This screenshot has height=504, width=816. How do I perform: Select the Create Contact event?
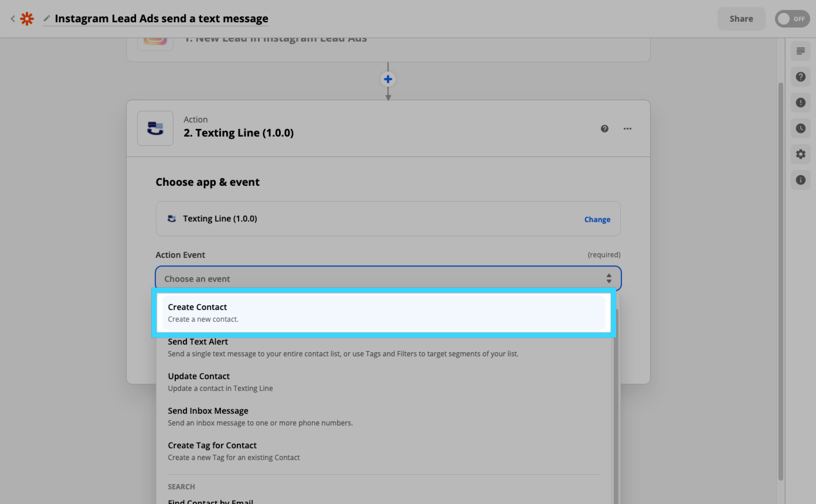[x=384, y=312]
